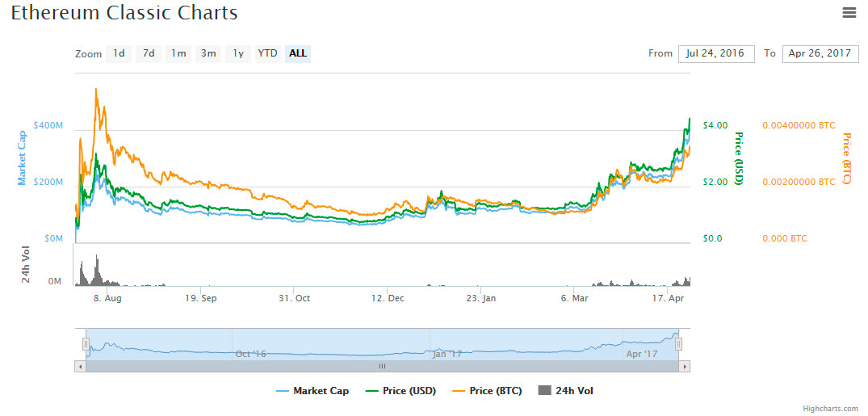This screenshot has width=868, height=416.
Task: Click the navigator right scroll arrow
Action: [685, 366]
